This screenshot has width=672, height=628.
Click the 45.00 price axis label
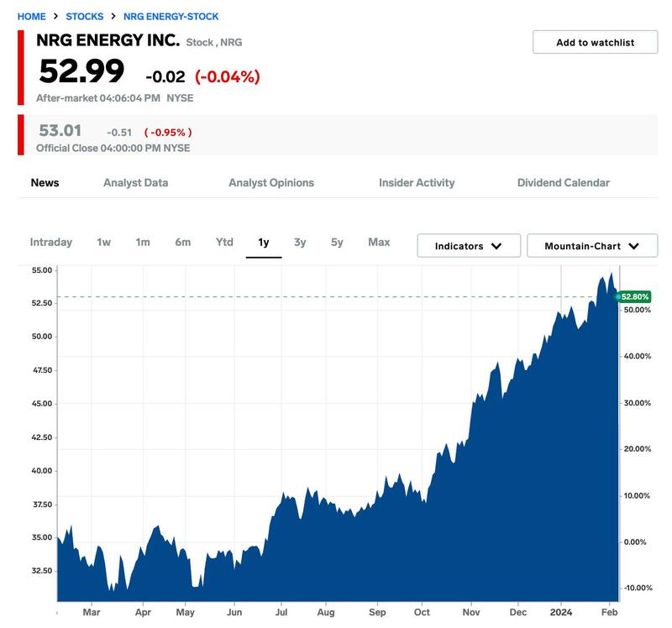[41, 404]
